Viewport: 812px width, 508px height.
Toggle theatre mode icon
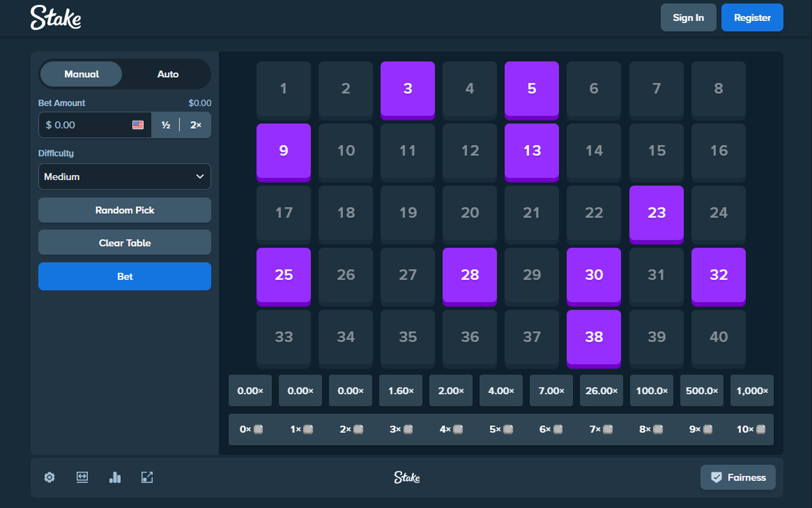tap(82, 478)
